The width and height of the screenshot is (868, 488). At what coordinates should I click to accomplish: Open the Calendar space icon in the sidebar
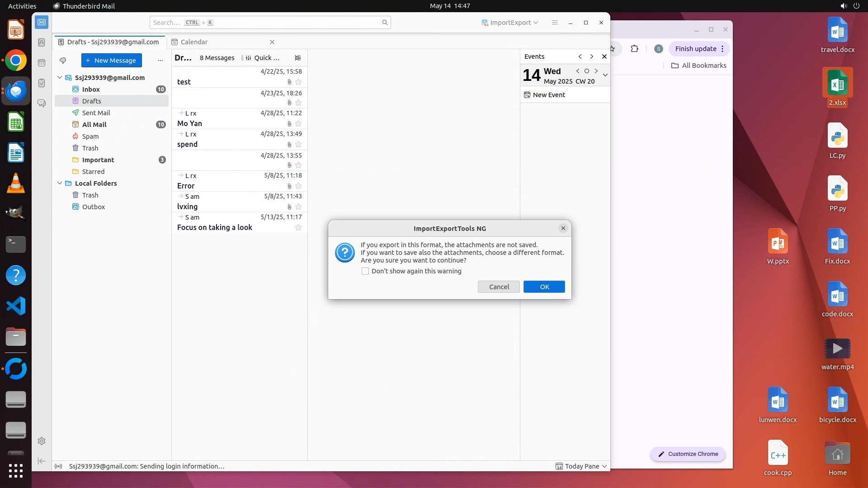[x=42, y=63]
